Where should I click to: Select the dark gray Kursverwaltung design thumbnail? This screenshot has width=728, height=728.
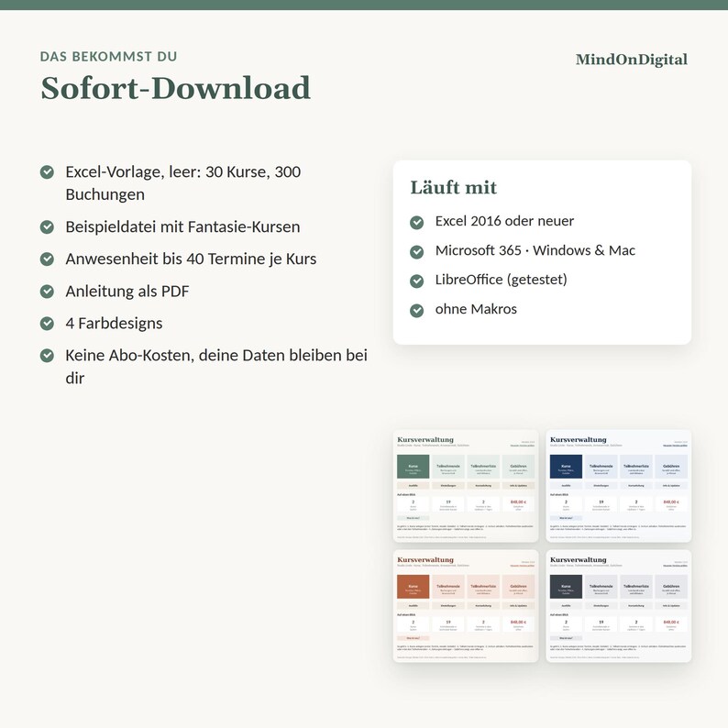click(618, 606)
